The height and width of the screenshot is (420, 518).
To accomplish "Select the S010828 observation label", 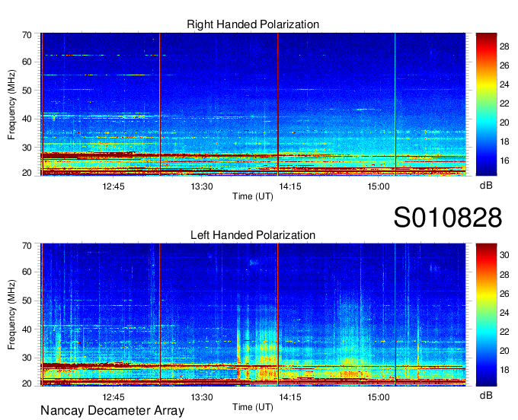I will coord(448,218).
